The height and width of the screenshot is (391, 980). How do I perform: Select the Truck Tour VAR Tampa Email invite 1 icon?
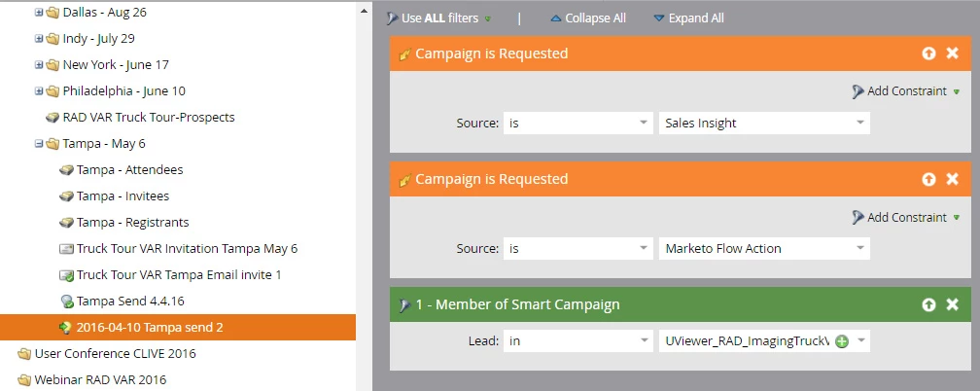pos(66,275)
